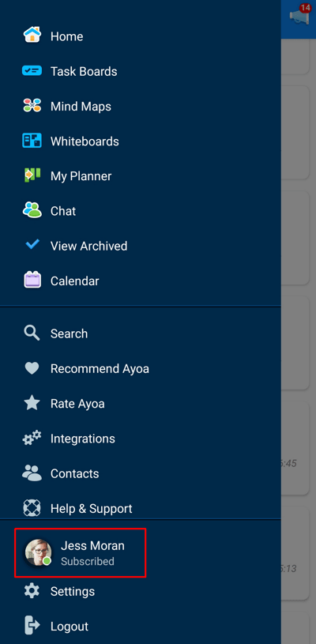
Task: Open the Whiteboards icon
Action: tap(32, 141)
